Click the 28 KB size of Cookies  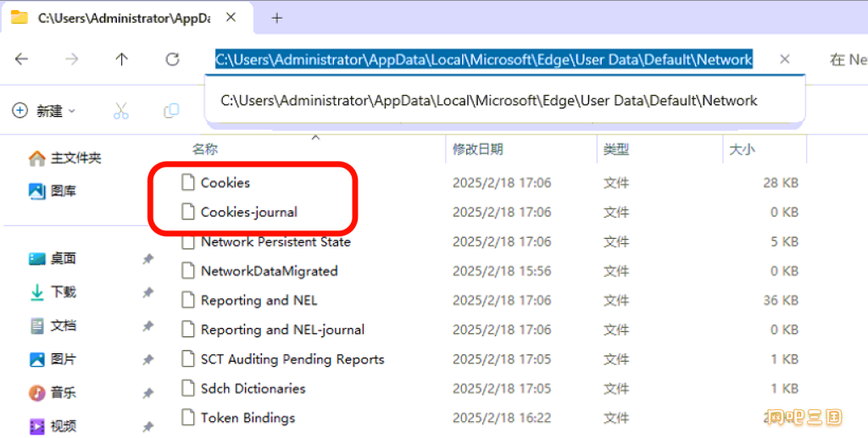click(781, 182)
